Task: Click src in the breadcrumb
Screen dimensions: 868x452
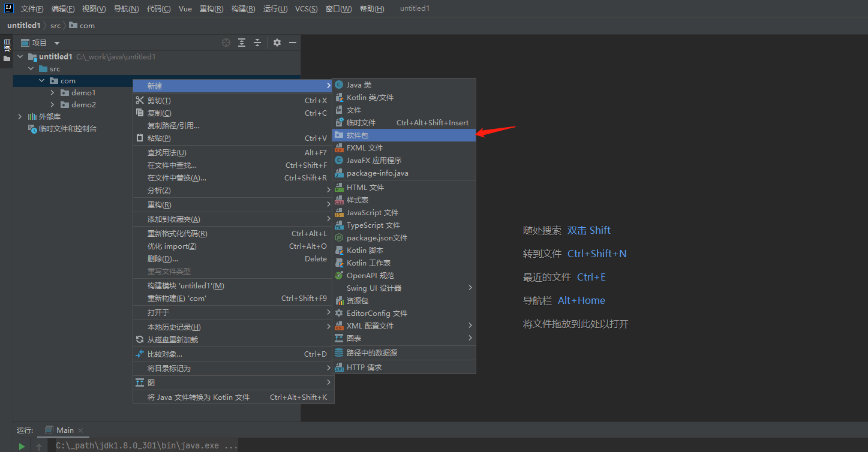Action: (55, 26)
